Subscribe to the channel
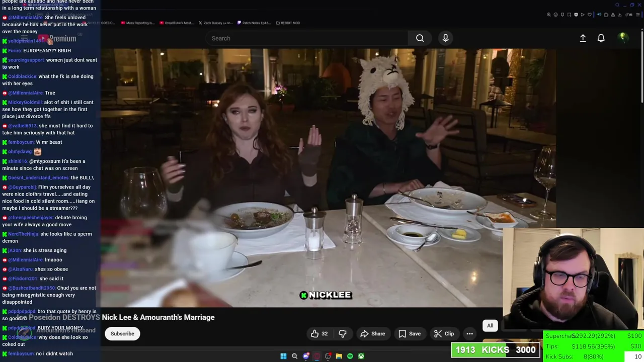Screen dimensions: 644x362 pos(122,334)
